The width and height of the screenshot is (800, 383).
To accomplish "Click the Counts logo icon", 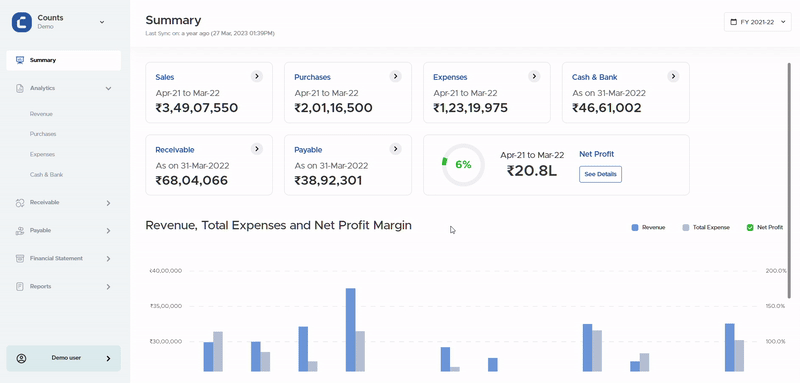I will click(22, 22).
